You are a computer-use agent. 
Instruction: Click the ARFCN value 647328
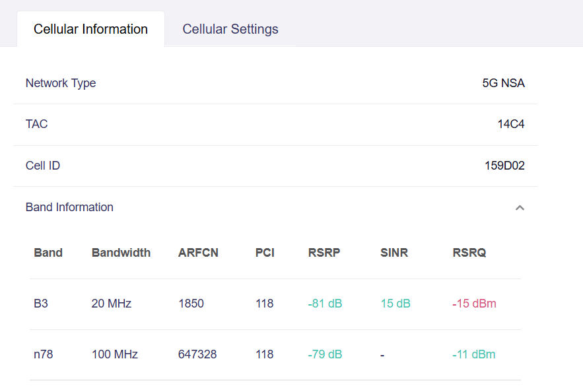197,354
